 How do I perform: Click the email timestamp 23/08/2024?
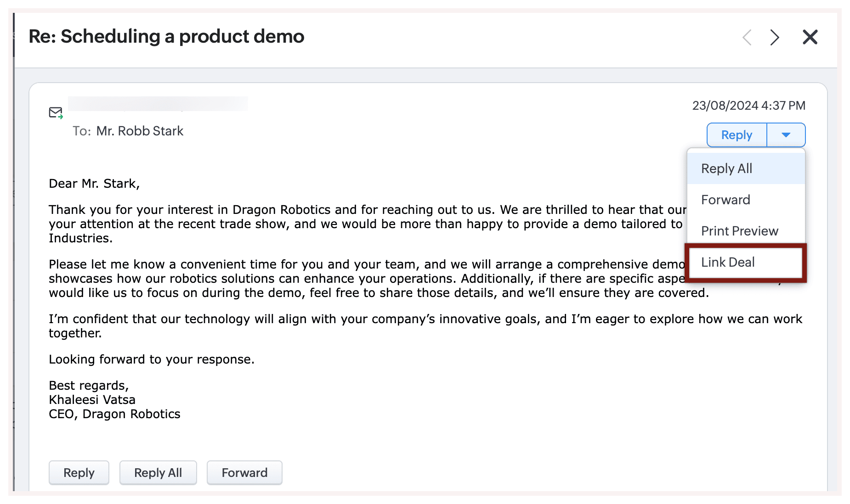pos(748,106)
